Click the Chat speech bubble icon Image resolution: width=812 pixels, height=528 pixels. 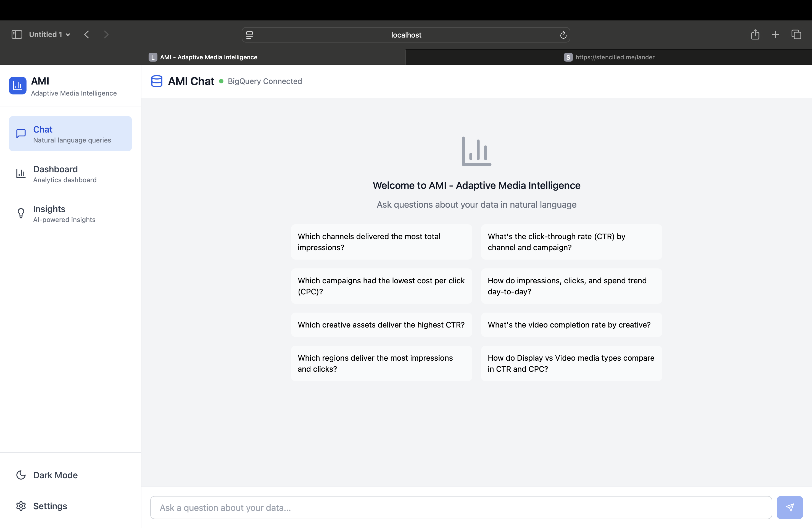pyautogui.click(x=21, y=134)
